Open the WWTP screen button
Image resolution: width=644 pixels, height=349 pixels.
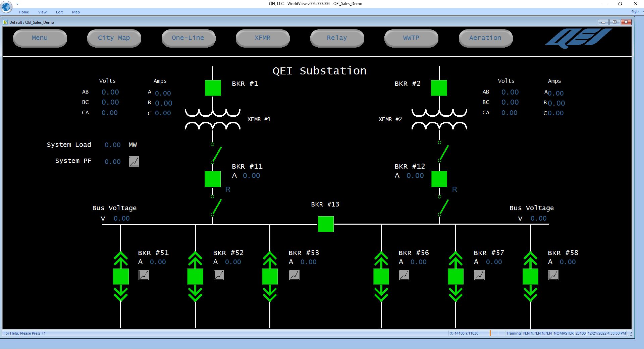pyautogui.click(x=411, y=38)
